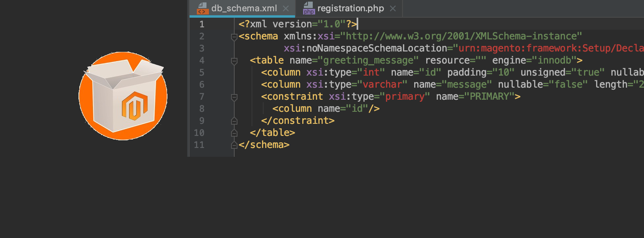Click the empty resource attribute value
The image size is (644, 238).
click(481, 61)
